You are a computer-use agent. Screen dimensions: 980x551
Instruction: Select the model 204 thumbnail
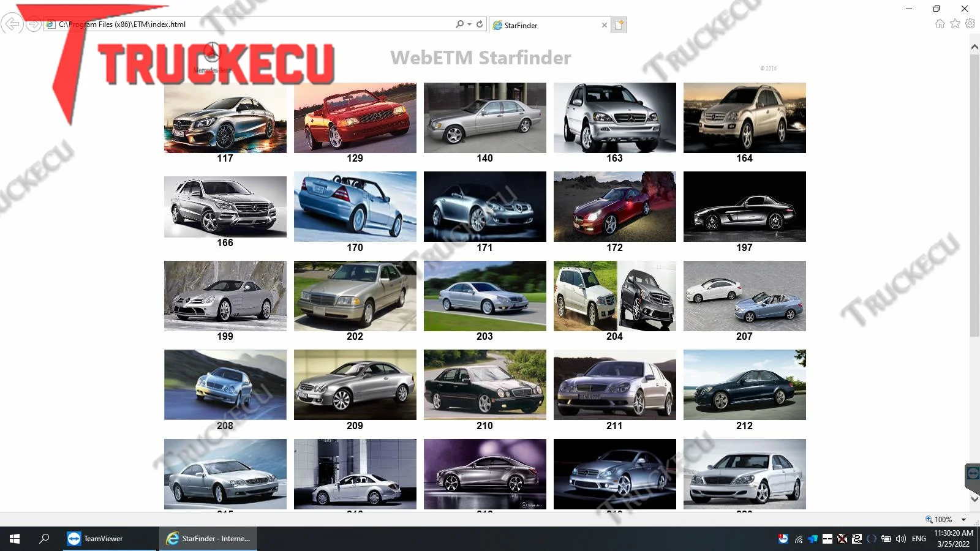click(615, 296)
